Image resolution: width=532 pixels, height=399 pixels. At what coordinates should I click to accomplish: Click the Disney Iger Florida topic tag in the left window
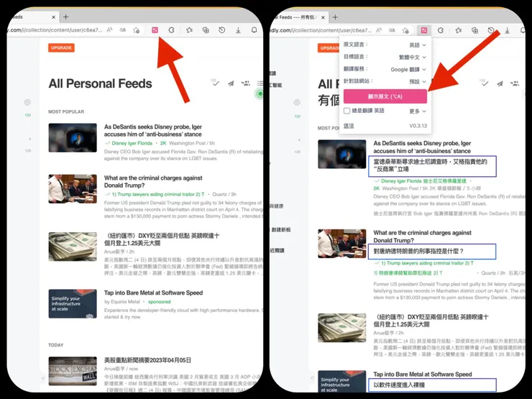132,143
